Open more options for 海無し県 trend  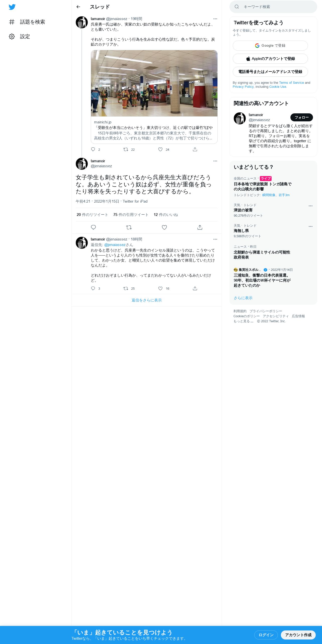pos(310,226)
